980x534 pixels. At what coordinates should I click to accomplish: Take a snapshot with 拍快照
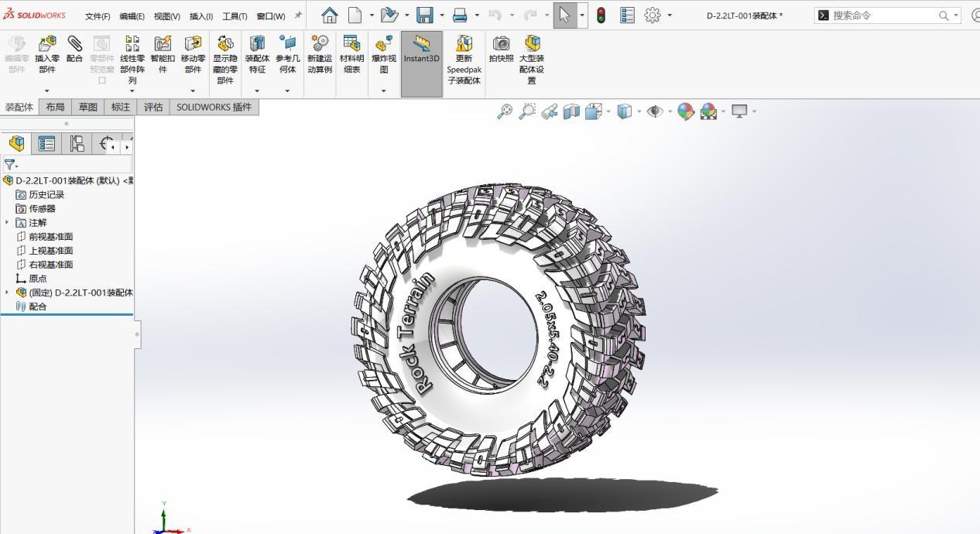point(502,49)
